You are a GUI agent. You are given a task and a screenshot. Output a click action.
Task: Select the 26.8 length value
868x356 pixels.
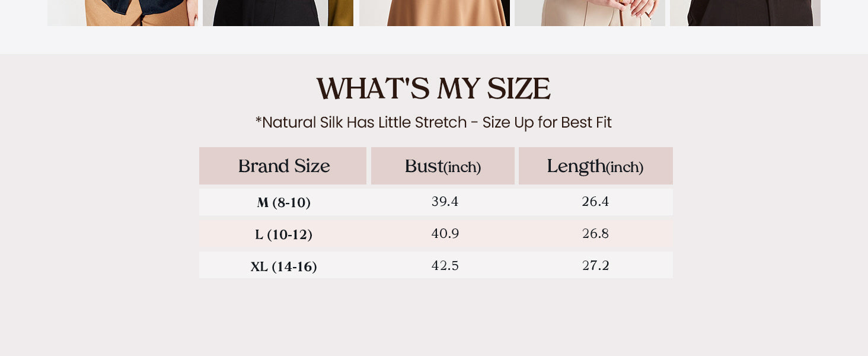tap(595, 234)
